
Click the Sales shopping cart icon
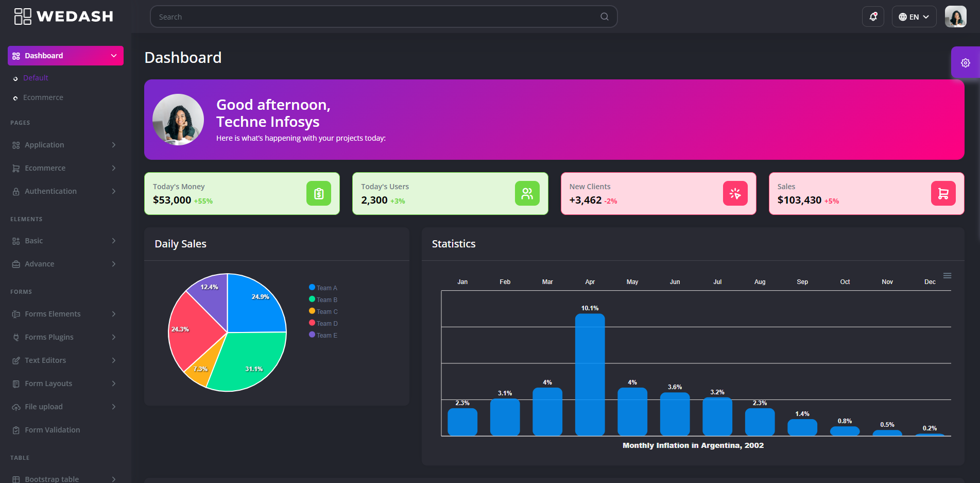(x=943, y=193)
